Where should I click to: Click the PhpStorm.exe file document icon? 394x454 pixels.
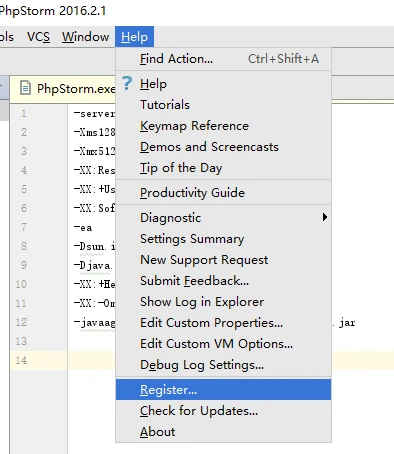coord(25,88)
